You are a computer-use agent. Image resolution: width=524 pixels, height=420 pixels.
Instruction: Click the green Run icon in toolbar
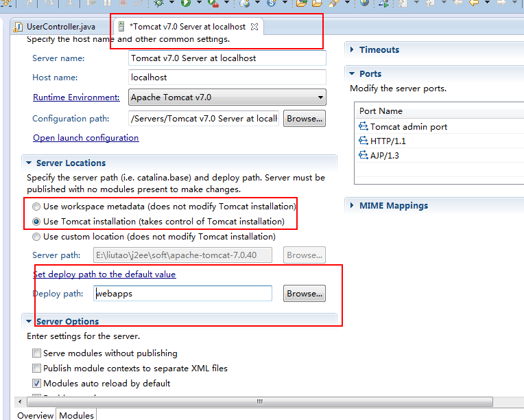click(186, 3)
